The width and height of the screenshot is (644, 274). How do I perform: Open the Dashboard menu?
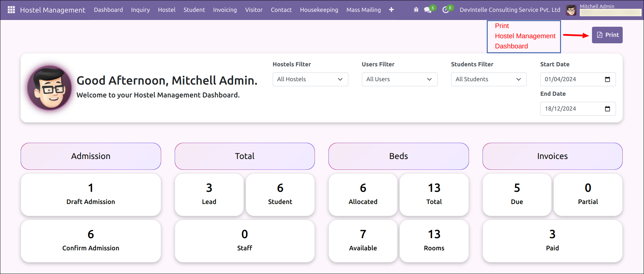pos(108,10)
